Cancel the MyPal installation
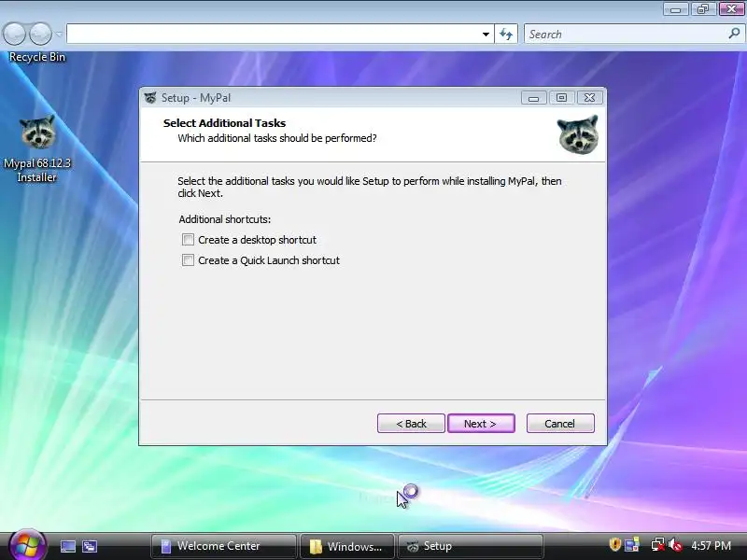 (x=560, y=424)
